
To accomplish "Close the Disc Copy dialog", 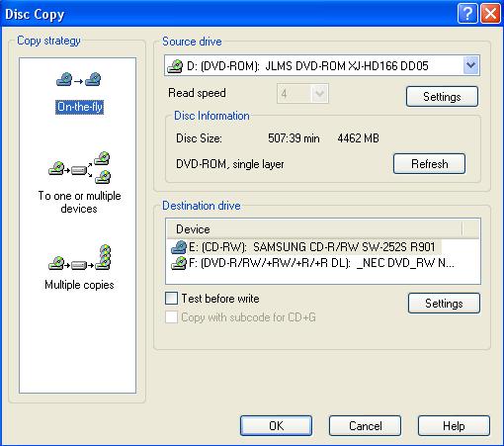I will (x=490, y=14).
